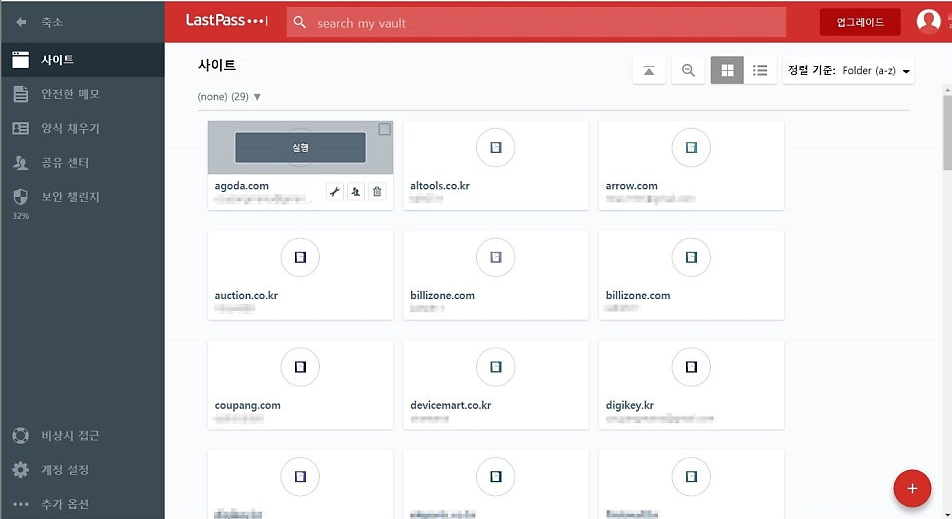Click the 업그레이드 upgrade button

[x=860, y=22]
